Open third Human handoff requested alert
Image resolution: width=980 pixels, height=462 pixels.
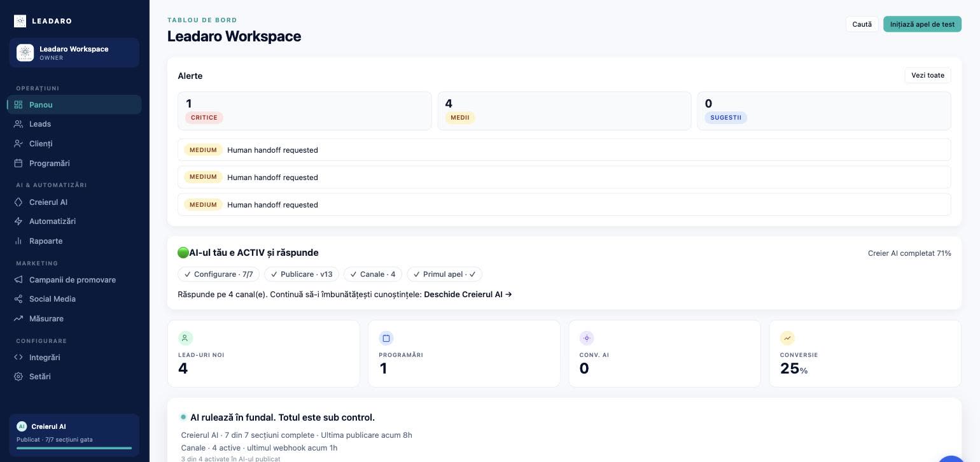(x=564, y=204)
